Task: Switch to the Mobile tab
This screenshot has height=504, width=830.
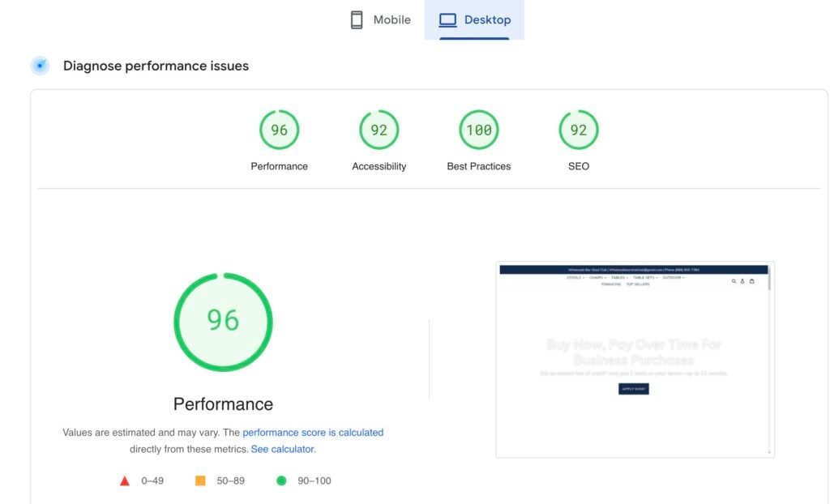Action: [380, 19]
